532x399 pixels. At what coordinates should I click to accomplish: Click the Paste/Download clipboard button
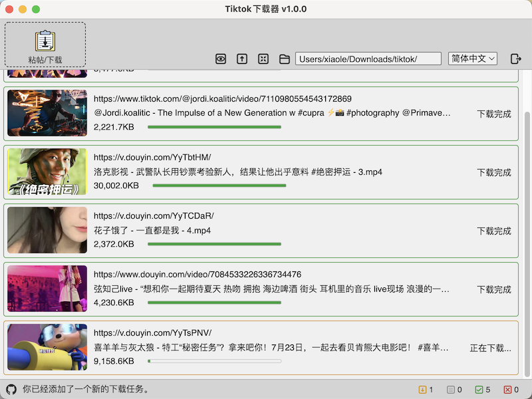(x=45, y=45)
